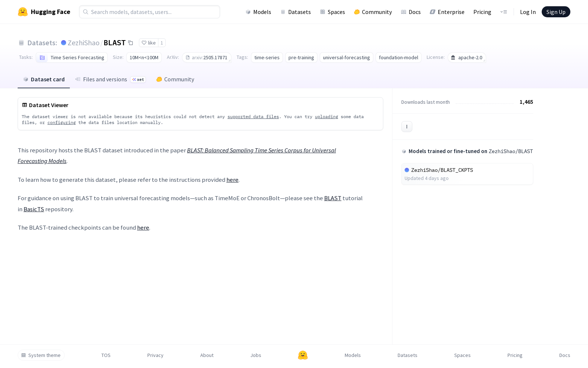Select the apache-2.0 license tag
This screenshot has width=588, height=368.
467,57
